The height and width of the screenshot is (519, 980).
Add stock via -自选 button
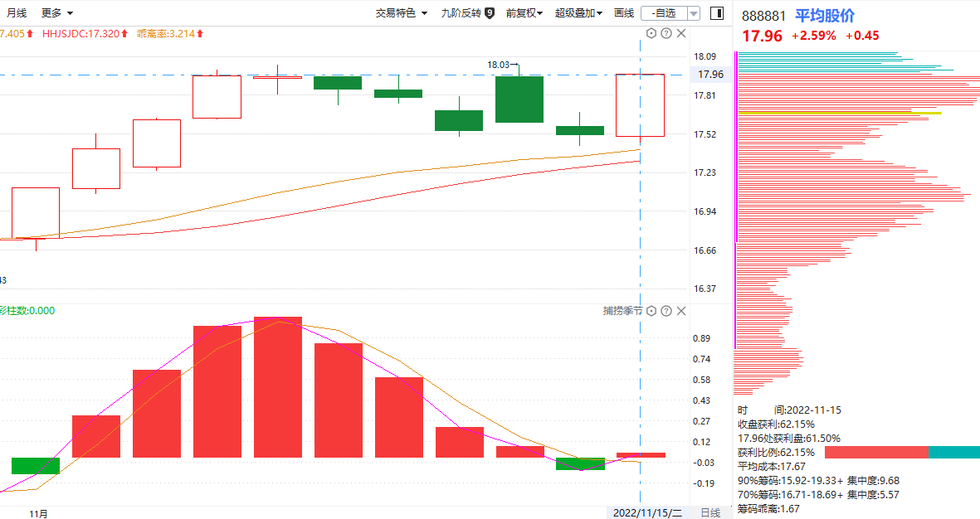(665, 13)
